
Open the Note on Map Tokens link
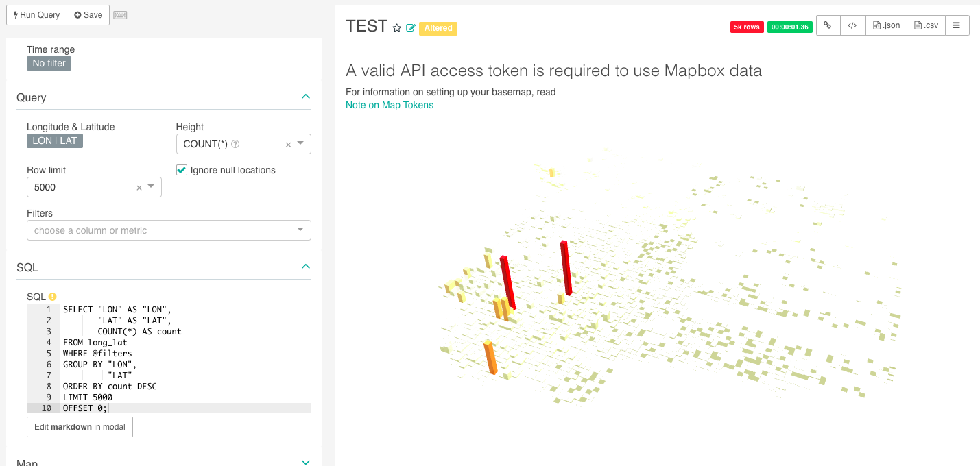point(390,105)
